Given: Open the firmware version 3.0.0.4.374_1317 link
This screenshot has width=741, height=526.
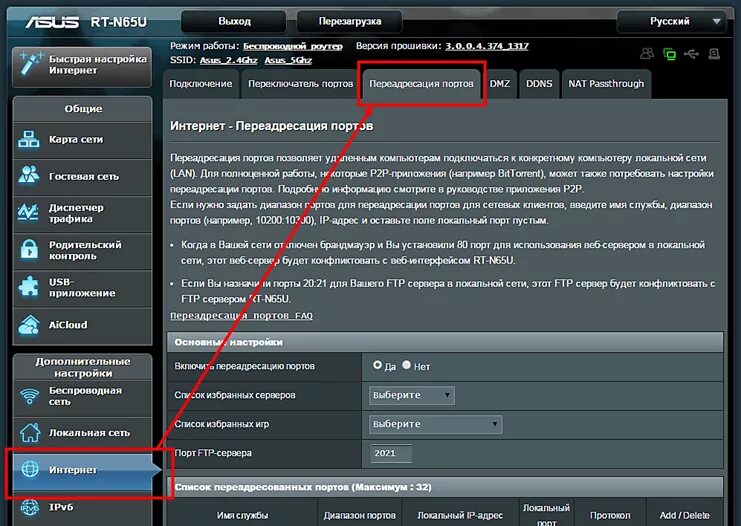Looking at the screenshot, I should [x=487, y=46].
